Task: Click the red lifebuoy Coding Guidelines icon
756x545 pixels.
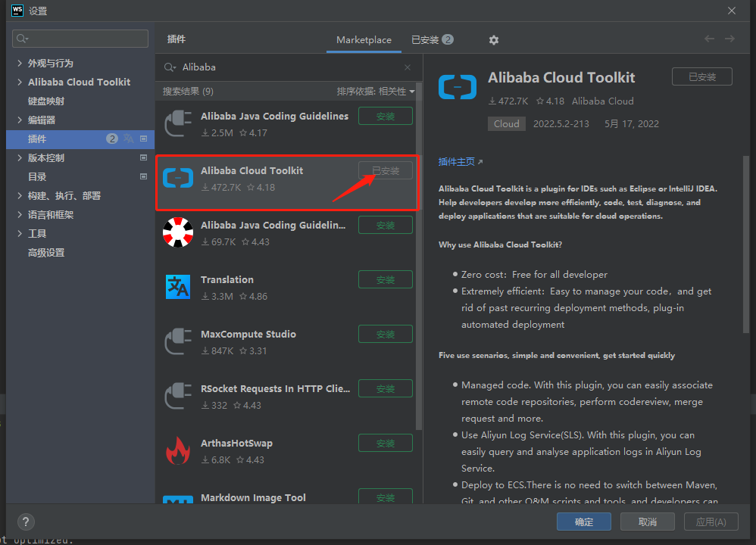Action: point(178,232)
